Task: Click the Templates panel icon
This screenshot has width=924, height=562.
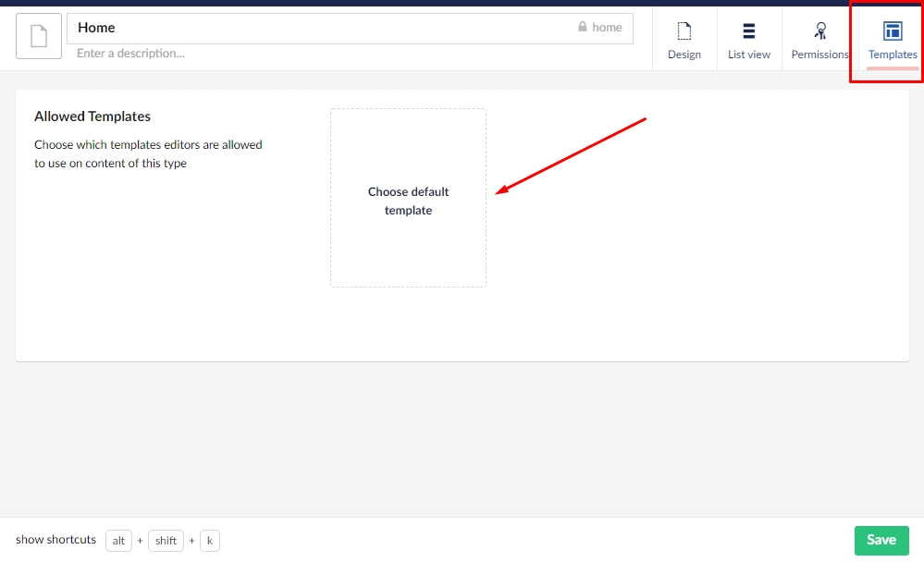Action: pos(892,31)
